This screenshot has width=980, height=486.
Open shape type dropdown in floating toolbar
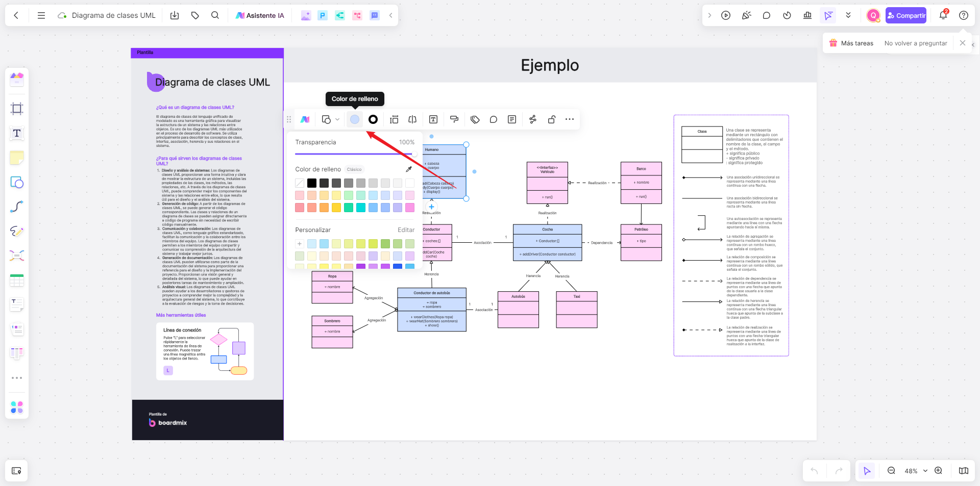(331, 119)
